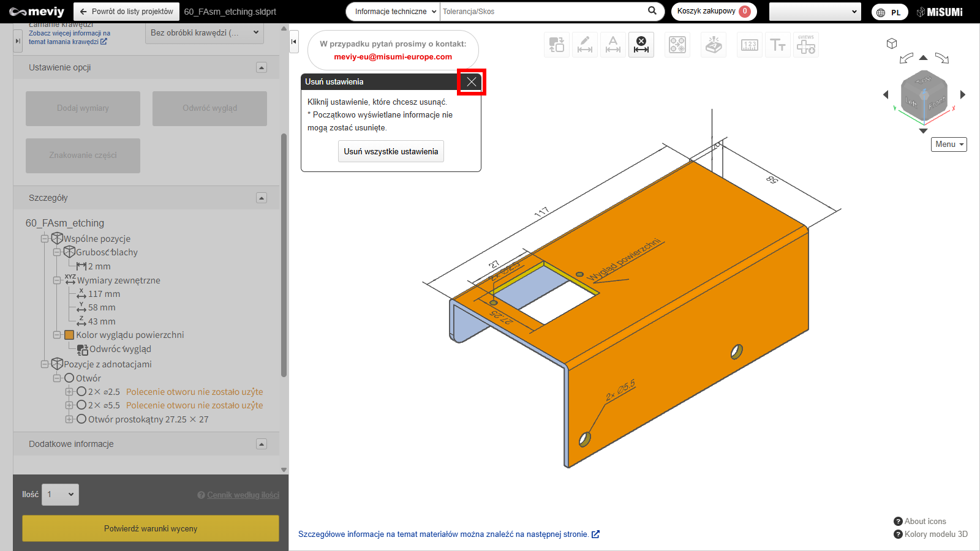
Task: Click the delete dimension settings toolbar icon
Action: pyautogui.click(x=641, y=45)
